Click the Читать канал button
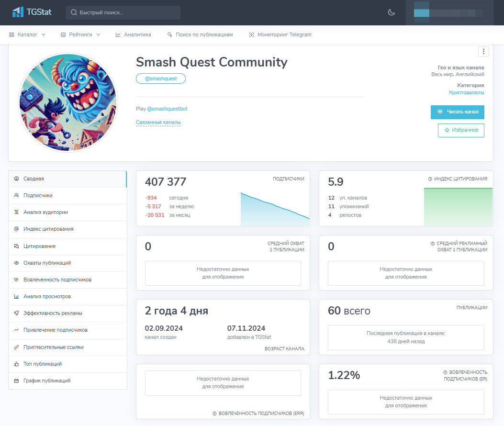The width and height of the screenshot is (504, 426). tap(458, 112)
